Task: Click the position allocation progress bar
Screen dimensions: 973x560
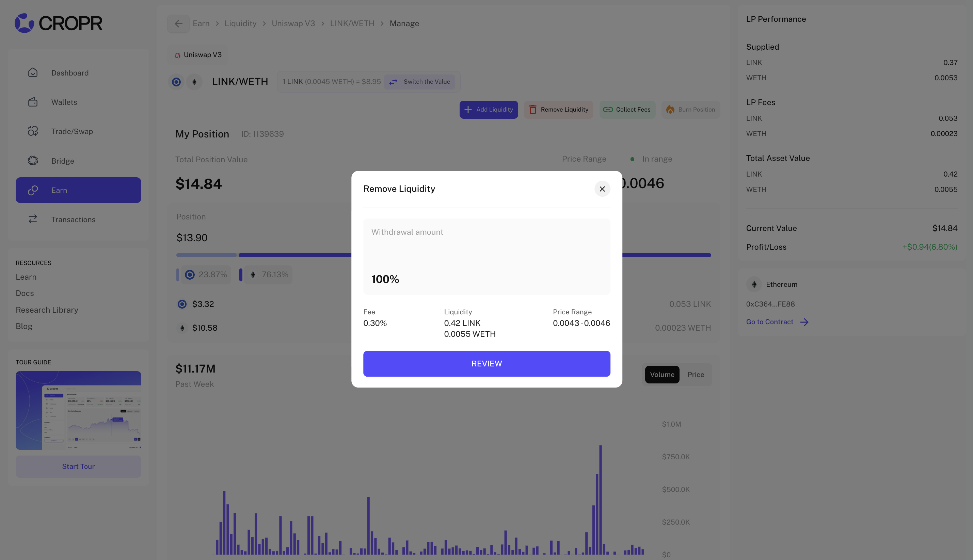Action: (443, 255)
